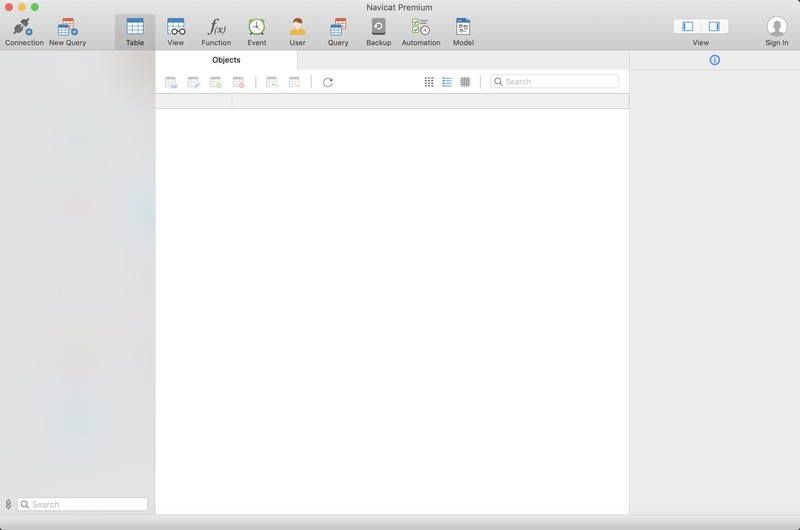Viewport: 800px width, 530px height.
Task: Close the Navicat Premium window with the red button
Action: point(9,7)
